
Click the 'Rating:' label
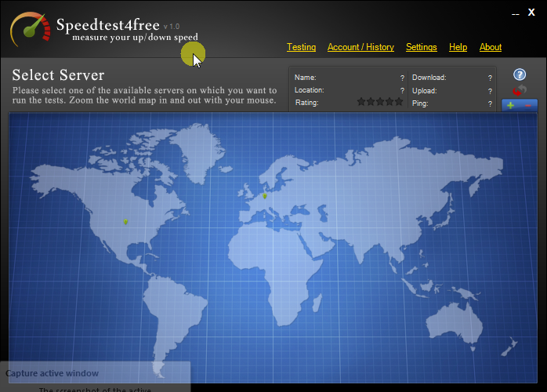pyautogui.click(x=306, y=103)
